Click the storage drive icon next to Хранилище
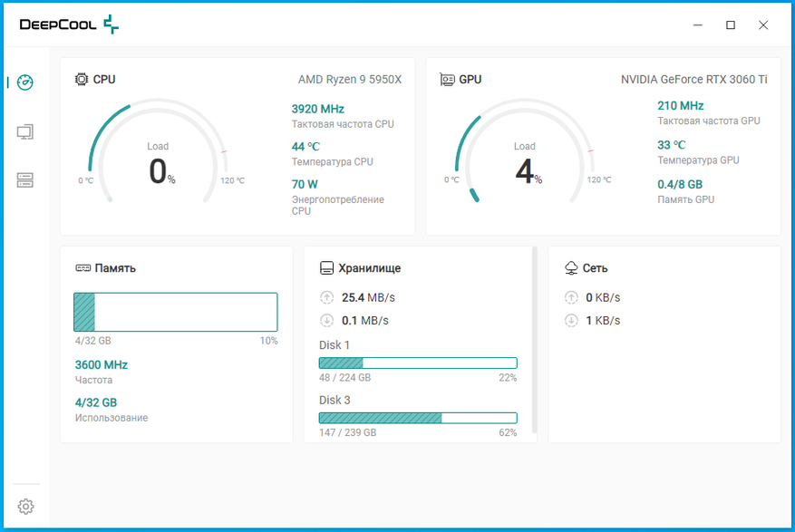Image resolution: width=795 pixels, height=532 pixels. [x=326, y=268]
